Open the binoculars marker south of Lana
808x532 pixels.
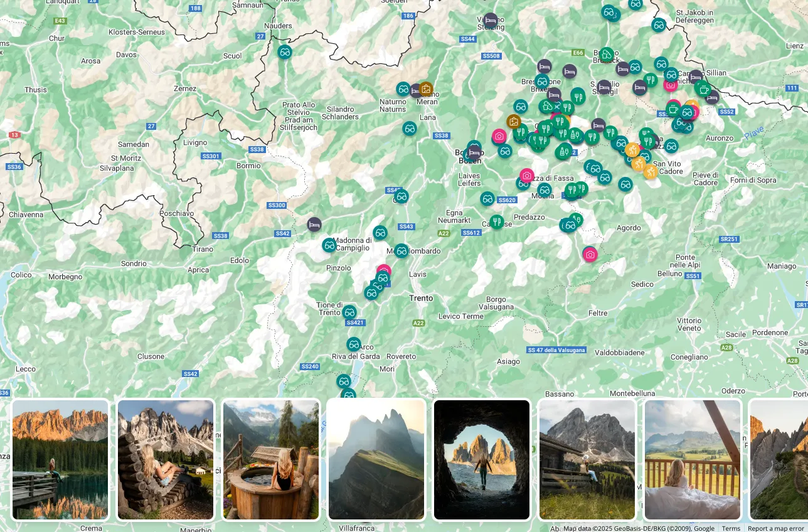click(410, 129)
